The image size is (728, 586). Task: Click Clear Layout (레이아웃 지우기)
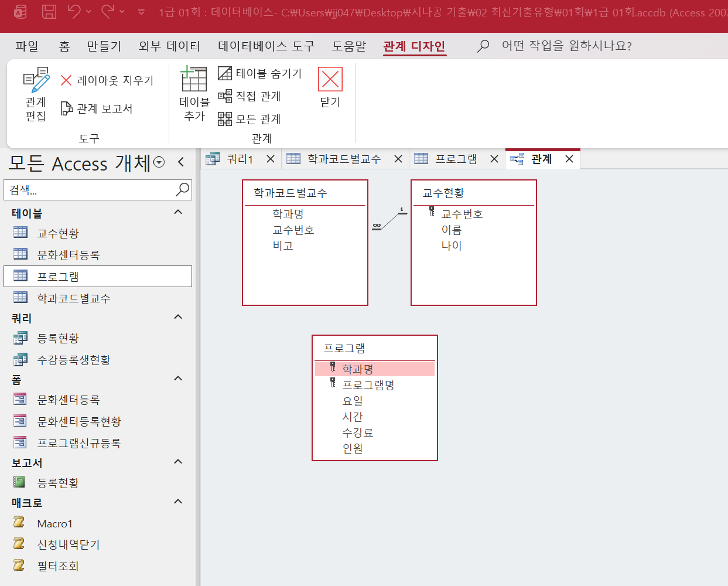107,80
